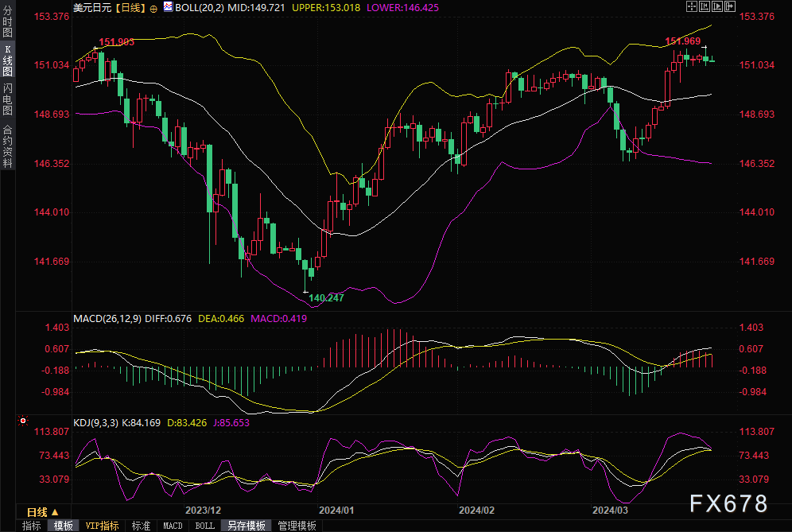Select the 指标 bottom tab
Image resolution: width=792 pixels, height=532 pixels.
[x=31, y=526]
